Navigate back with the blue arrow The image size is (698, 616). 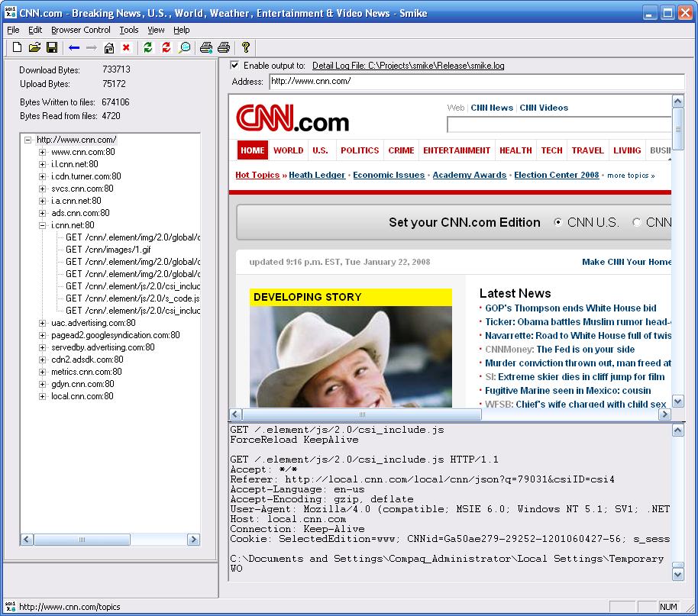[74, 48]
